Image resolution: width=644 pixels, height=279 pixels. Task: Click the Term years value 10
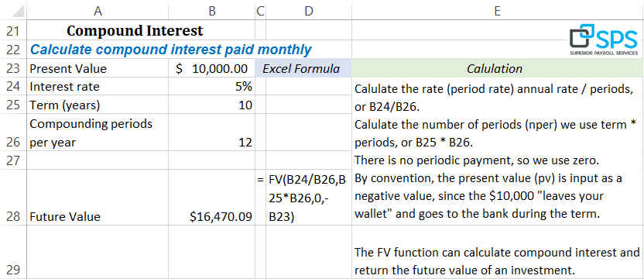[x=211, y=105]
